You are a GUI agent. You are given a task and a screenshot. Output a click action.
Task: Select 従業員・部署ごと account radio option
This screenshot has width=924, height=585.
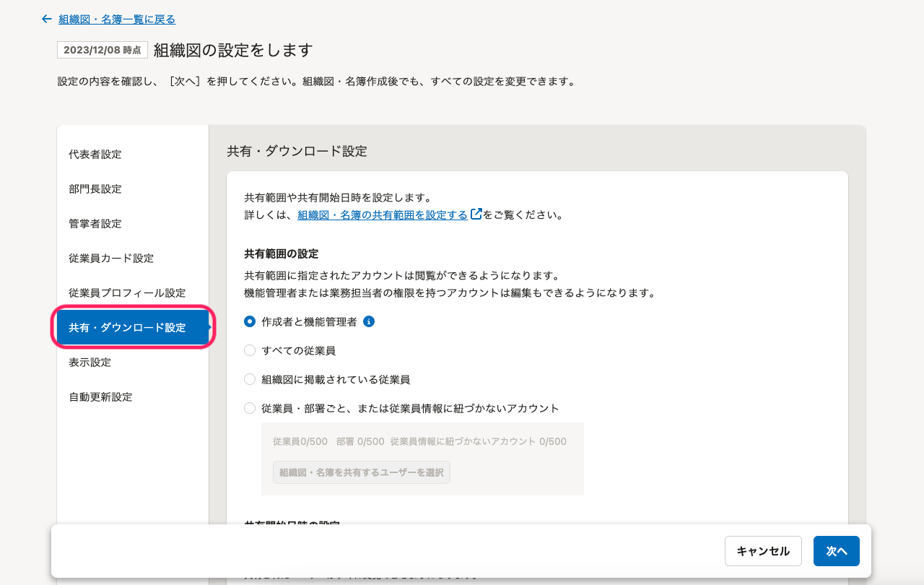click(250, 409)
